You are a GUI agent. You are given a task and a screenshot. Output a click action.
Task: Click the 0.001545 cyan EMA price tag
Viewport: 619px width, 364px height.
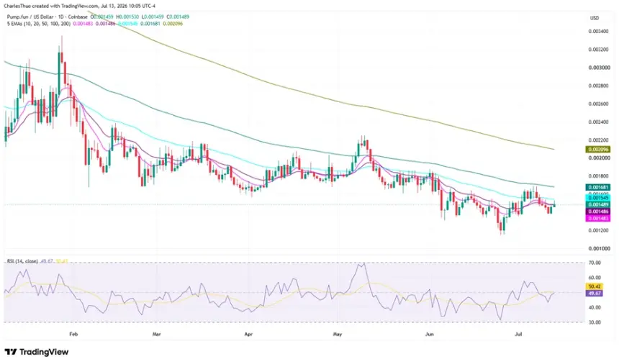tap(597, 198)
